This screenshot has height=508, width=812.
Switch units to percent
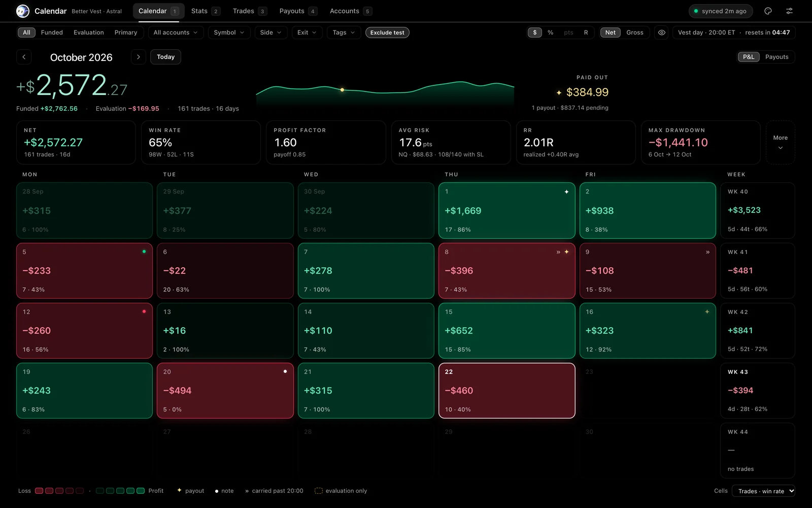tap(550, 33)
